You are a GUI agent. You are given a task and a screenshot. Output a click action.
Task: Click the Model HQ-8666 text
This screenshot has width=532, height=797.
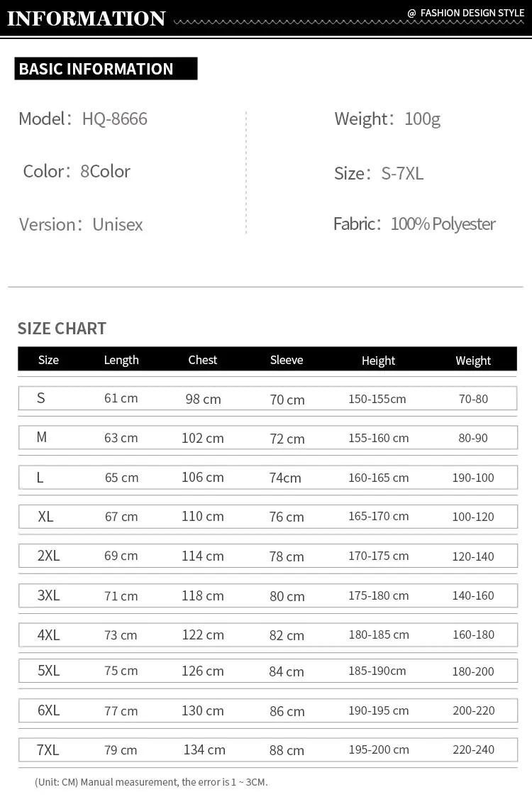pyautogui.click(x=83, y=119)
